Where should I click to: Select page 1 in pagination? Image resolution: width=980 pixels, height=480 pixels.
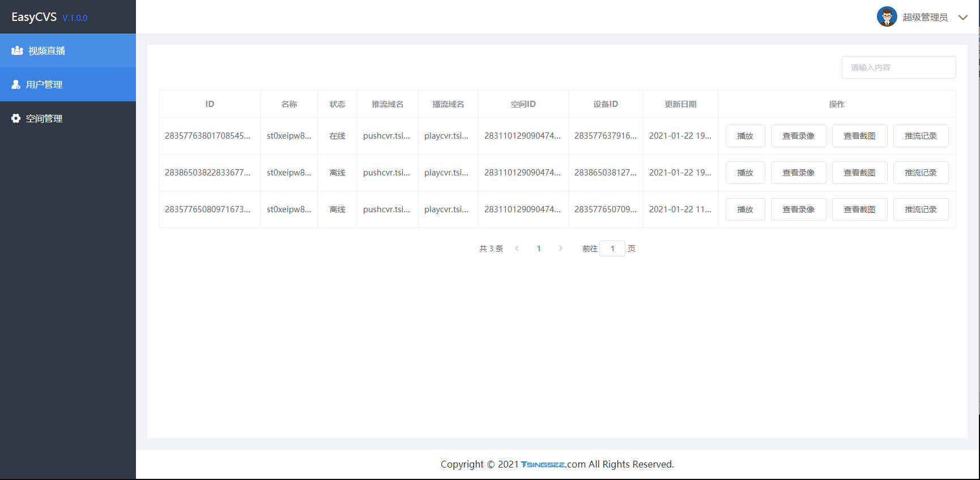[539, 248]
